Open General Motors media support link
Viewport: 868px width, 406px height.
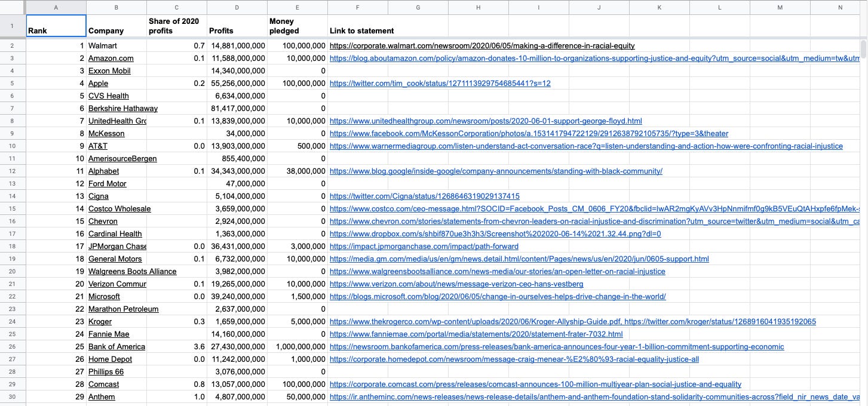coord(519,259)
